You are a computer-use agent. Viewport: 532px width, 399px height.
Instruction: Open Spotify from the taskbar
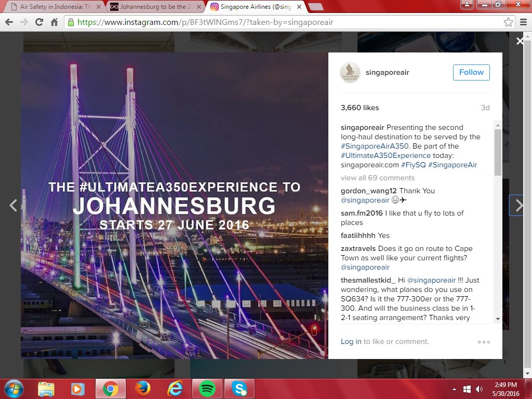pos(207,389)
